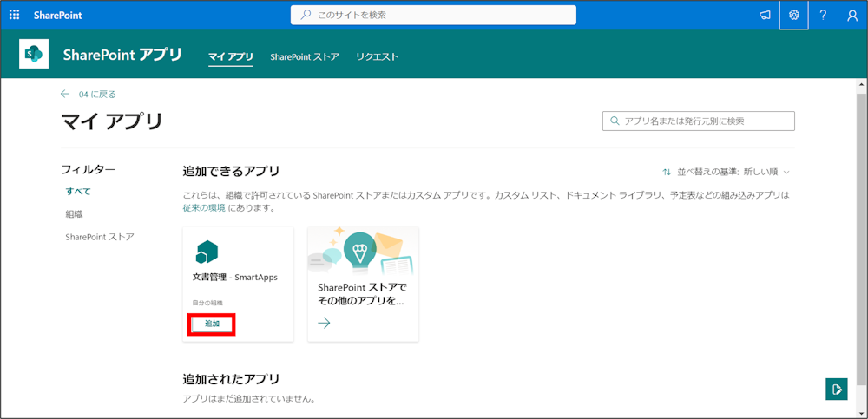Click the アプリはまだ追加されていません。 message
Viewport: 868px width, 419px height.
pyautogui.click(x=248, y=399)
